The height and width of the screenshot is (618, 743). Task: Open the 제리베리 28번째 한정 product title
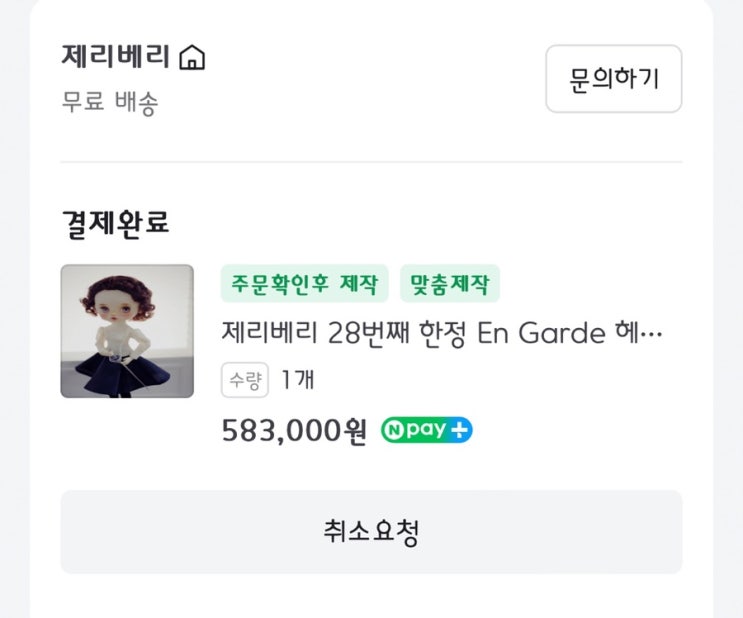441,333
